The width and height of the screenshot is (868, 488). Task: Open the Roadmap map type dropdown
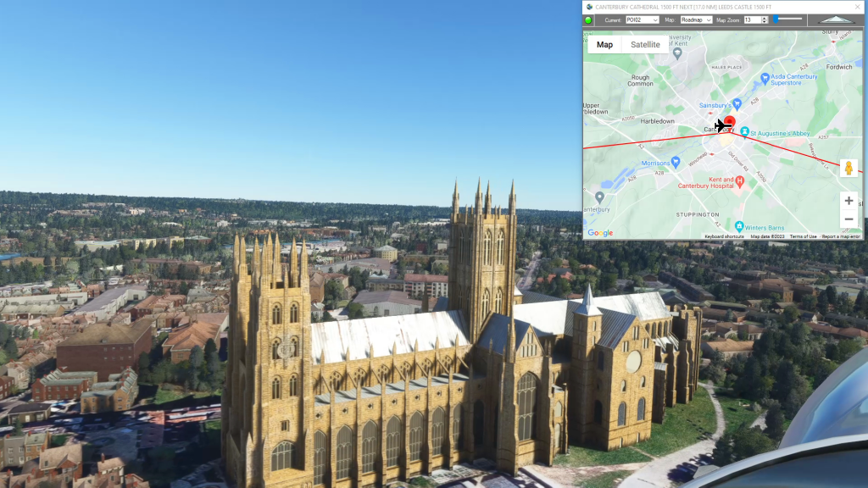coord(696,19)
